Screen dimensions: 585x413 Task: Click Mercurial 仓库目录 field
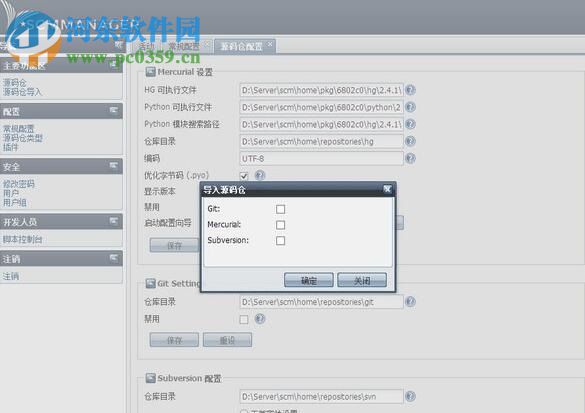tap(321, 141)
